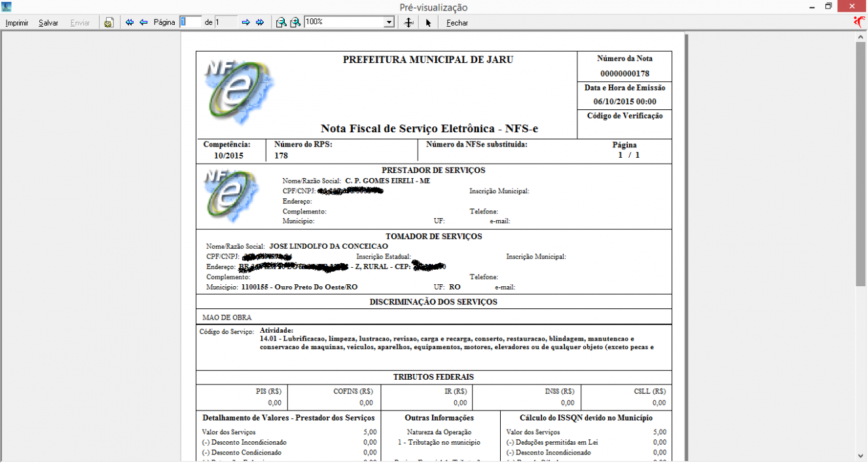Click the zoom in magnifier icon
The image size is (868, 463).
(x=295, y=22)
